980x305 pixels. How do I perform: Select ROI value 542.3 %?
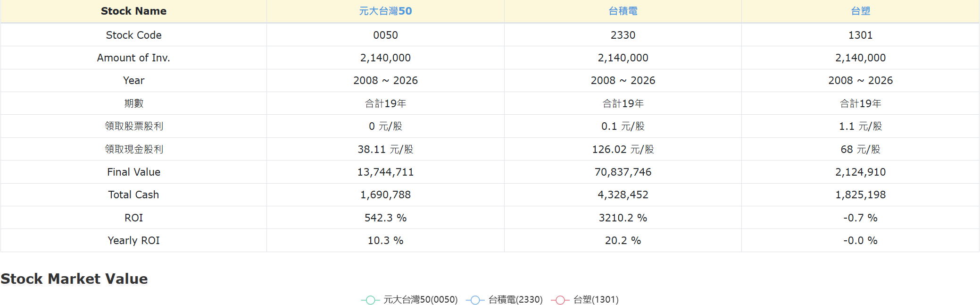385,218
